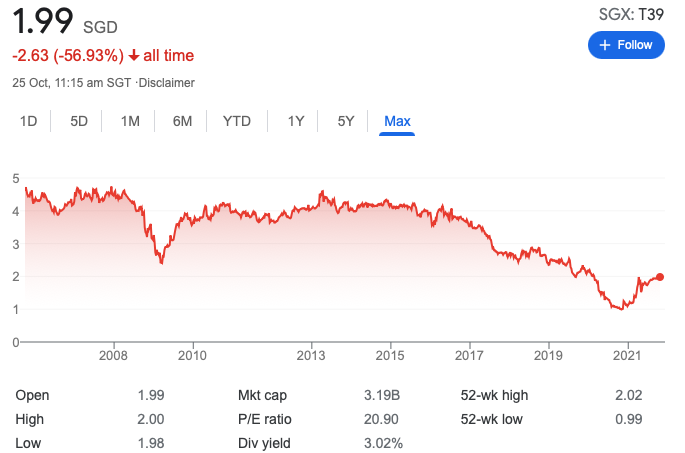Select the 1Y range tab

click(x=296, y=122)
